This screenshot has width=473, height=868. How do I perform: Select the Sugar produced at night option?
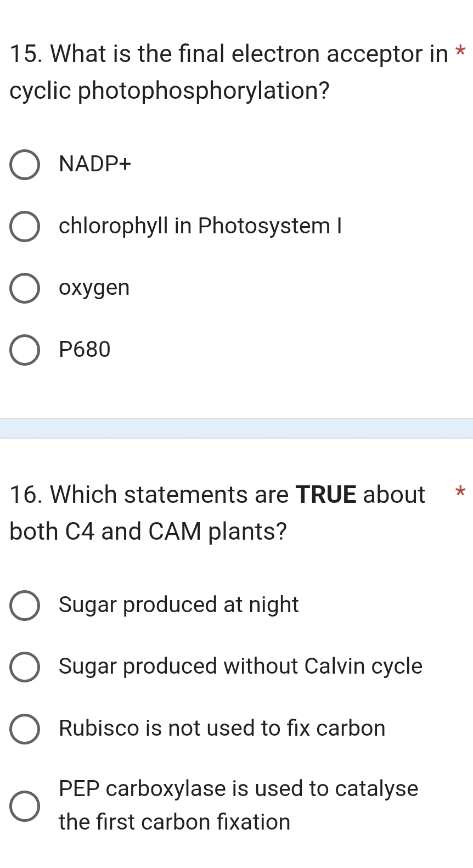tap(24, 606)
